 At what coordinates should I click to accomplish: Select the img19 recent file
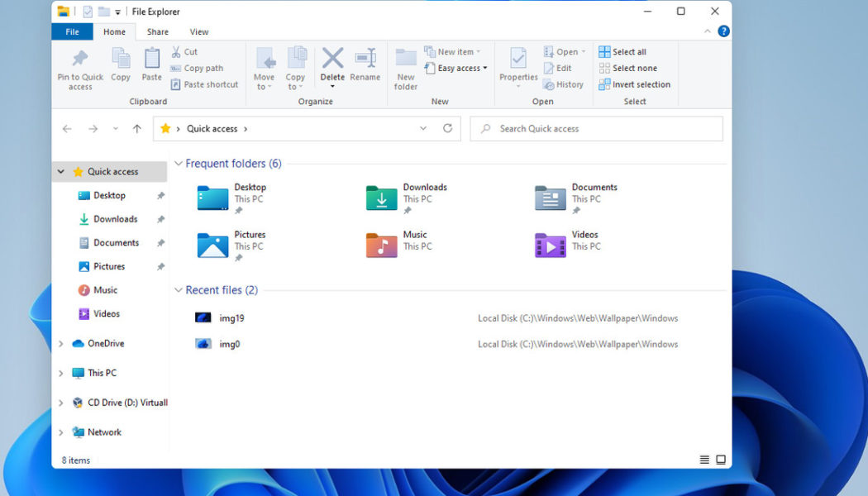click(231, 318)
